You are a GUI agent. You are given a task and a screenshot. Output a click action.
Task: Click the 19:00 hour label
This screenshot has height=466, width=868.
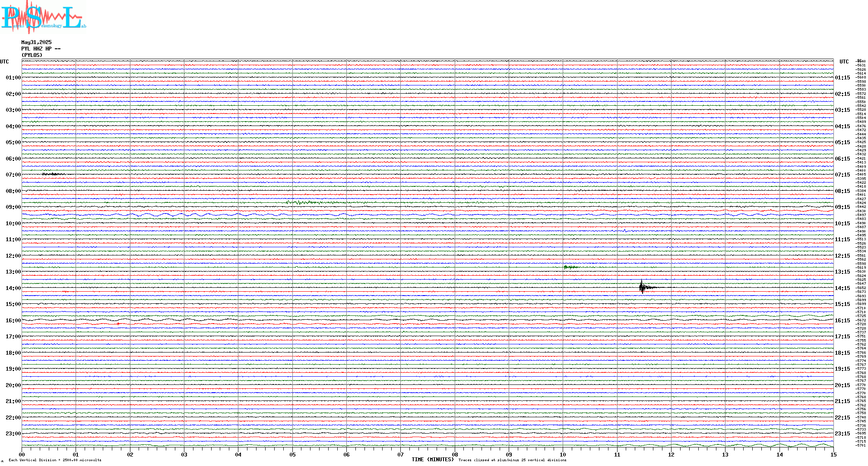click(x=13, y=369)
